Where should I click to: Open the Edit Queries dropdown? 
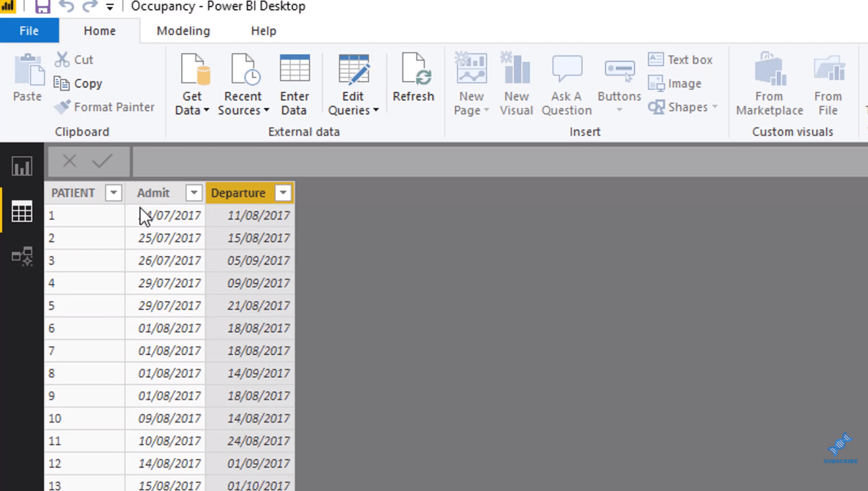(353, 85)
